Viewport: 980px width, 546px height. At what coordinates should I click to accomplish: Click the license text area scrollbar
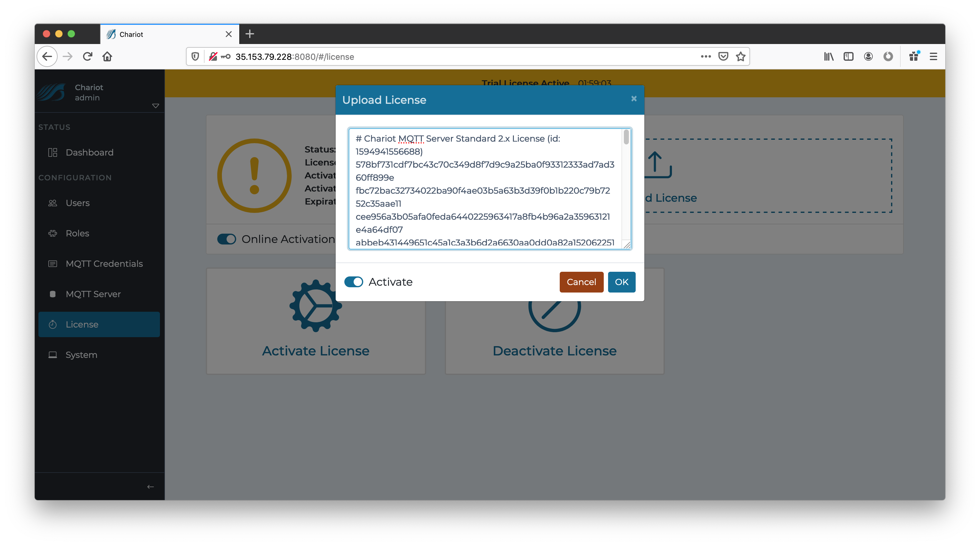pyautogui.click(x=626, y=137)
